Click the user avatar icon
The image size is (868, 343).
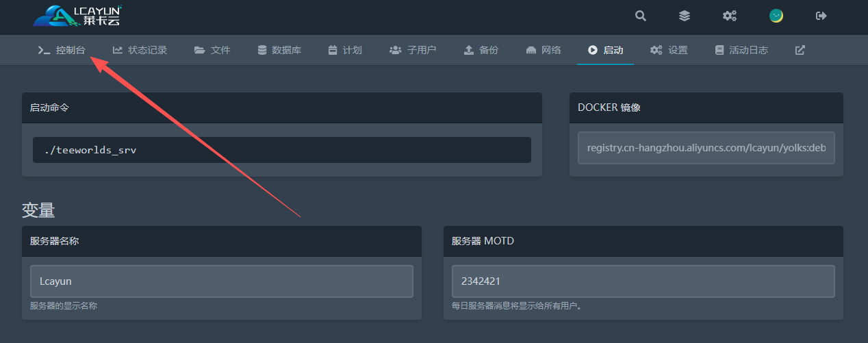[x=776, y=16]
